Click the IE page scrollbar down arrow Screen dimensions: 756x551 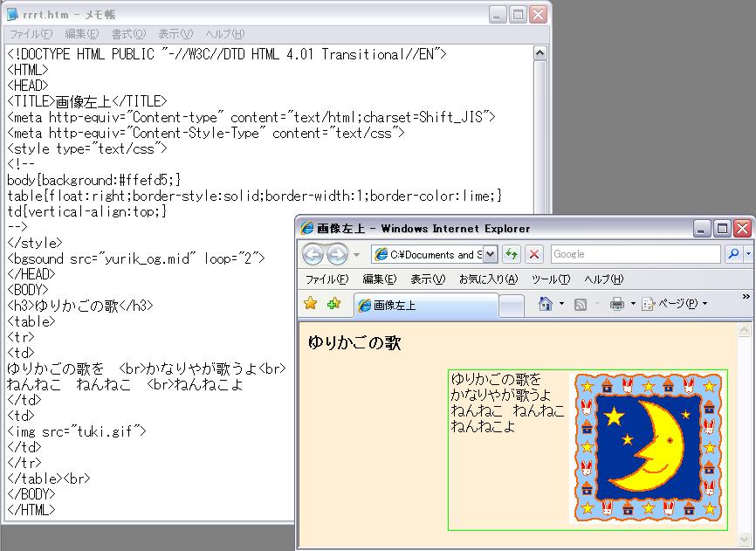[745, 539]
